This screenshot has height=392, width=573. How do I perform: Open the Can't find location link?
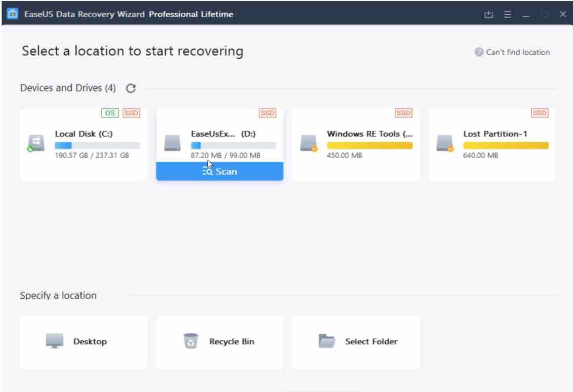point(518,52)
